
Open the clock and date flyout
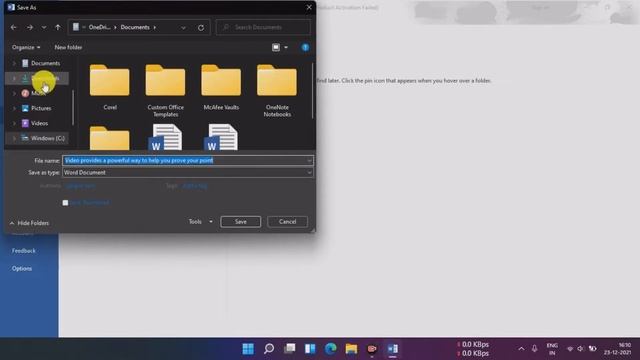[x=618, y=349]
